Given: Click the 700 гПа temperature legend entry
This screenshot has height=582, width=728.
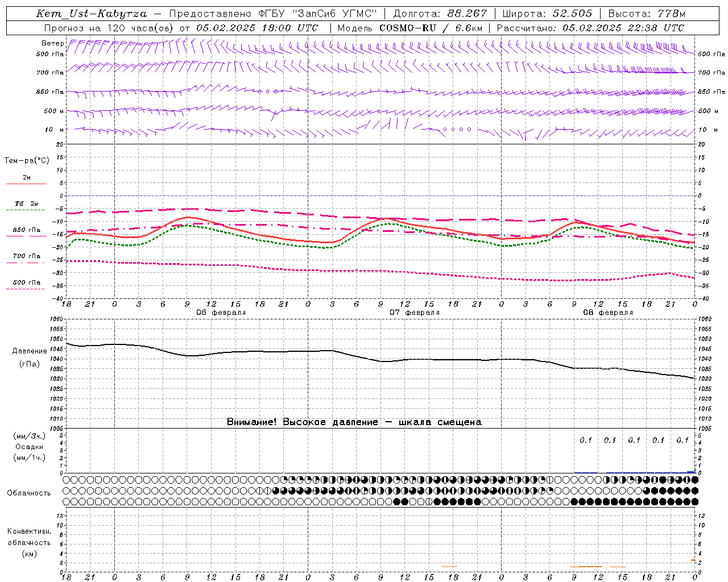Looking at the screenshot, I should tap(27, 256).
